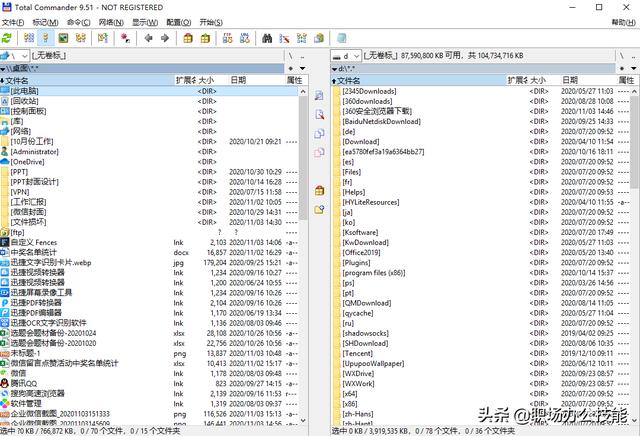Open left panel directory history arrow
This screenshot has height=436, width=640.
tap(302, 68)
